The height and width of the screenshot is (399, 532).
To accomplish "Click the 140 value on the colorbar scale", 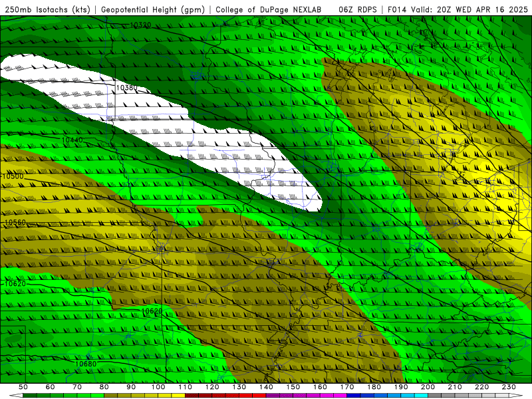I will [x=266, y=387].
